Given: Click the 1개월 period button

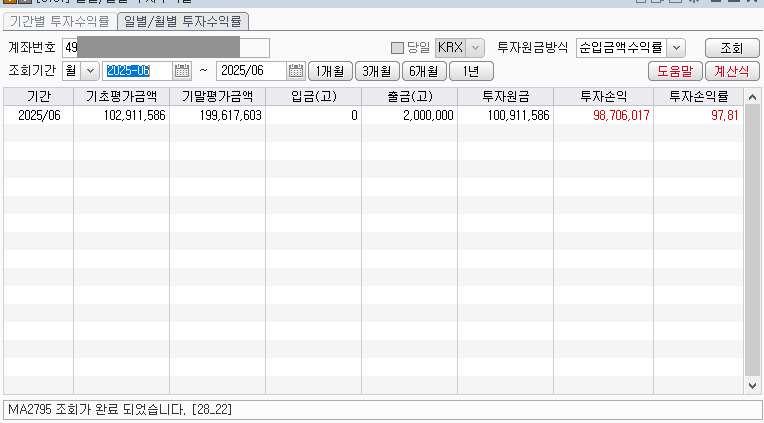Looking at the screenshot, I should tap(329, 71).
